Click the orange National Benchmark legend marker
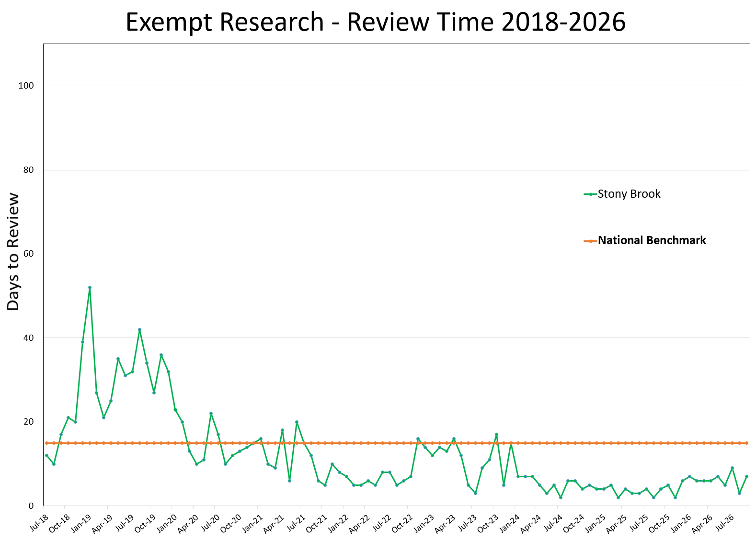 click(x=590, y=241)
